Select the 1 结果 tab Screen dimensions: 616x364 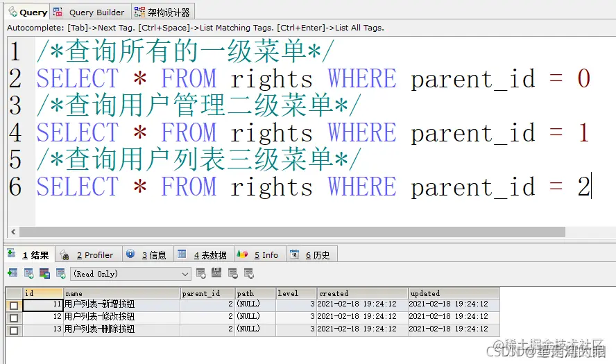(29, 255)
